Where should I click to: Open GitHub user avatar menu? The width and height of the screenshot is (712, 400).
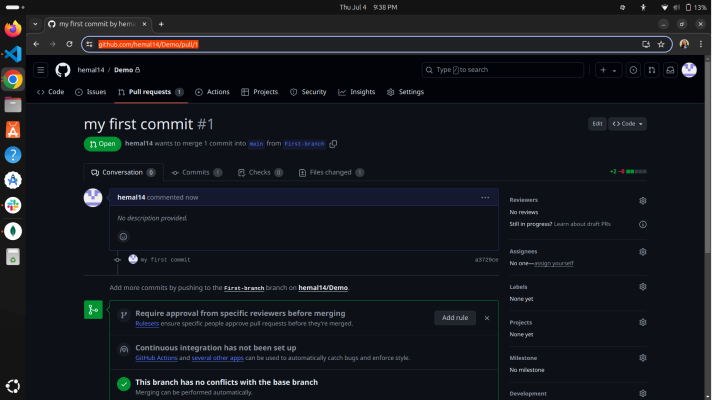pos(689,70)
